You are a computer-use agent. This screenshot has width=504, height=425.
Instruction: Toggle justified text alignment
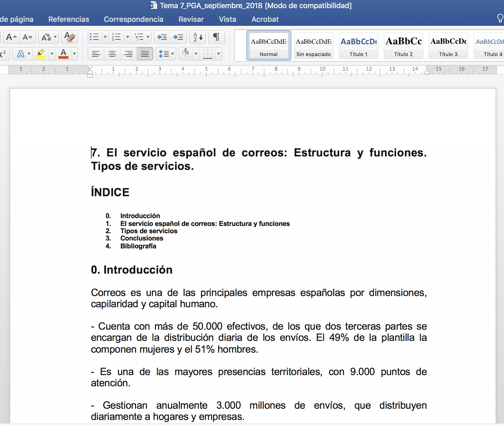pos(145,54)
